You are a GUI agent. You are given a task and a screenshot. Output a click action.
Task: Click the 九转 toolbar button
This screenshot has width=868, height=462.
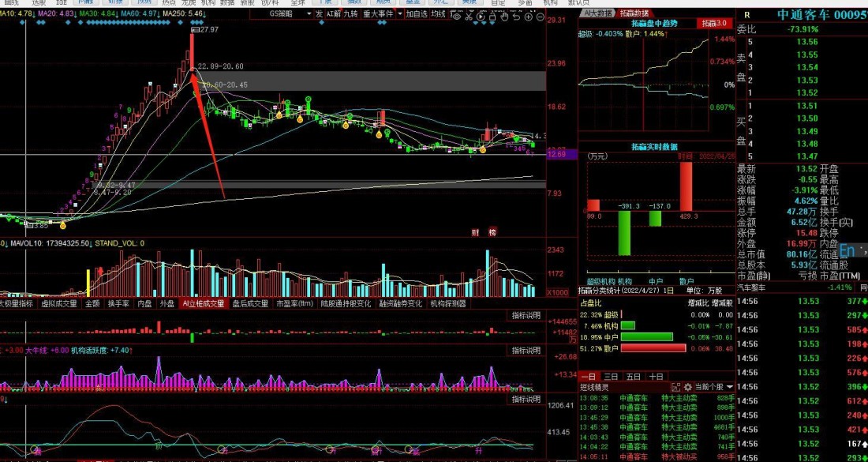[x=350, y=14]
